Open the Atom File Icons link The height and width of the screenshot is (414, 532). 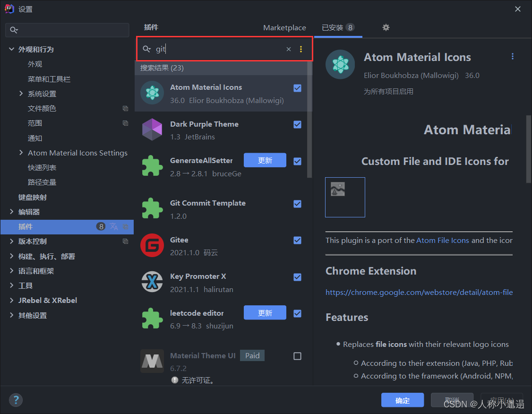click(x=442, y=240)
